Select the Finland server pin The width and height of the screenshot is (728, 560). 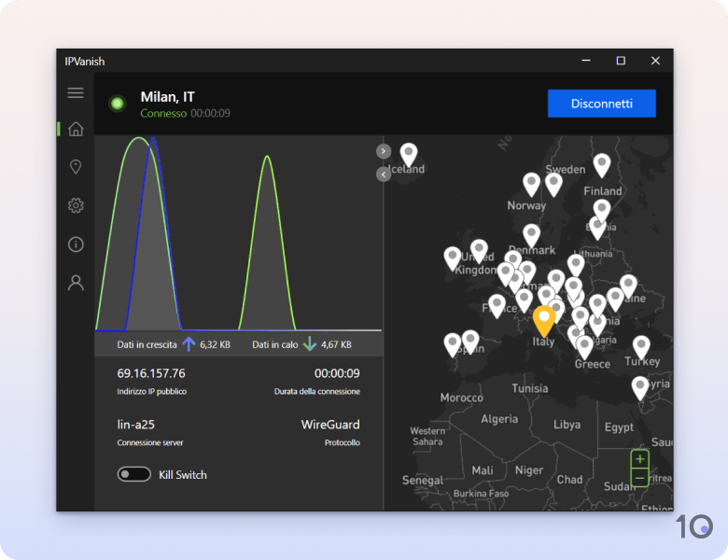(x=602, y=165)
